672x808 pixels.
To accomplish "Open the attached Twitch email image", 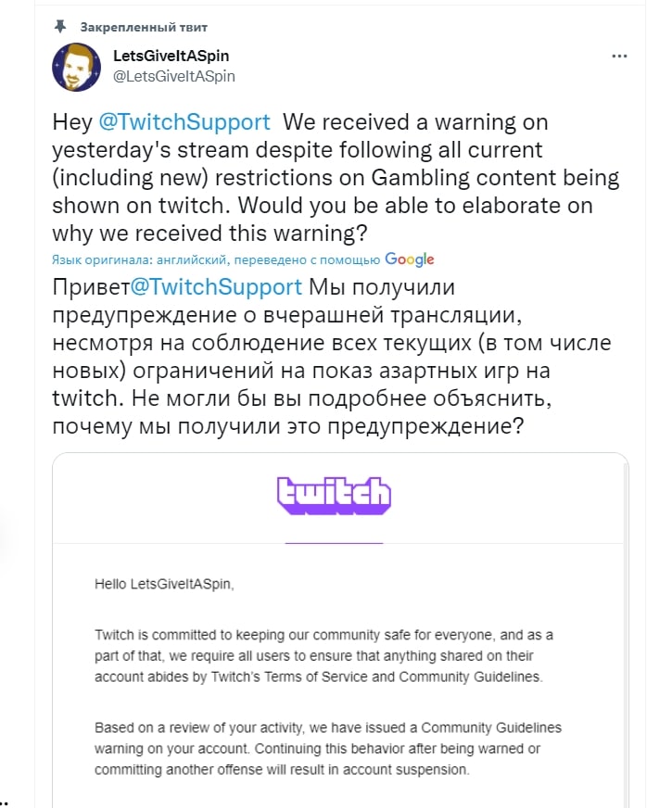I will [x=340, y=649].
